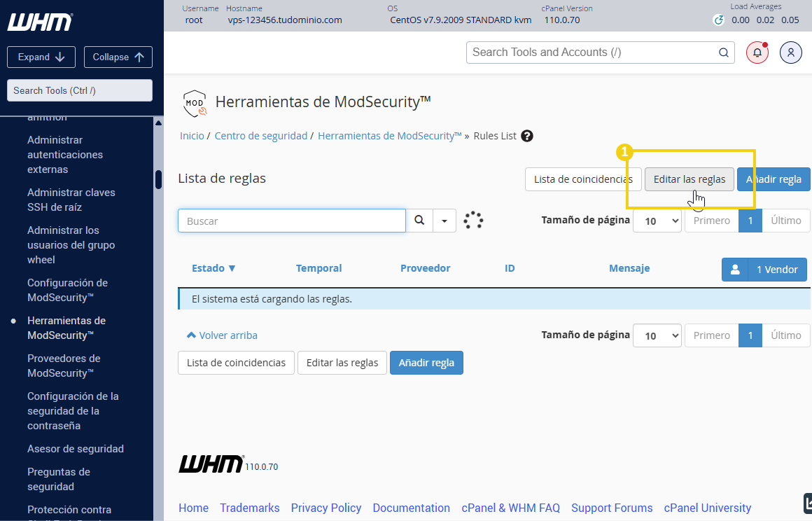Click the Volver arriba link
The height and width of the screenshot is (521, 812).
click(x=222, y=335)
